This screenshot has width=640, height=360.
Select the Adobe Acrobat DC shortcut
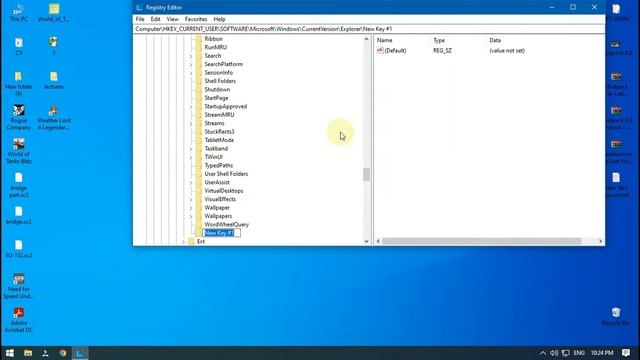tap(19, 320)
